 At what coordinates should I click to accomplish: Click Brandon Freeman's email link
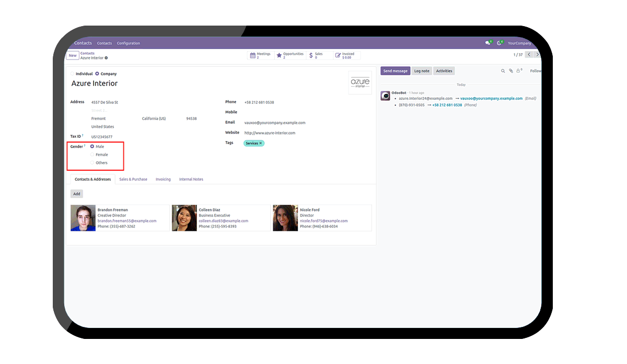click(x=127, y=221)
